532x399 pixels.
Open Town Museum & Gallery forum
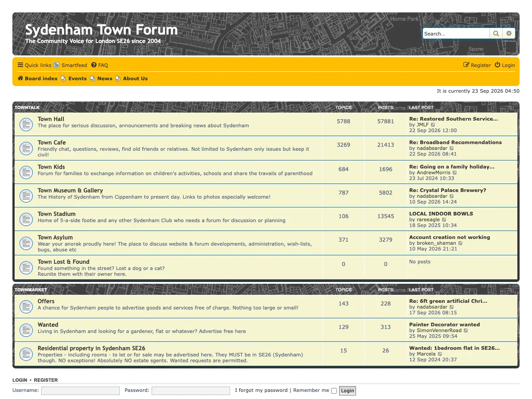pos(70,190)
